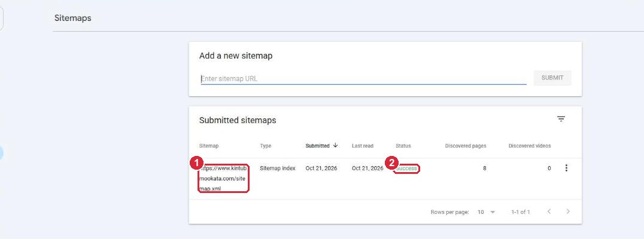
Task: Click the Add a new sitemap heading
Action: click(236, 56)
